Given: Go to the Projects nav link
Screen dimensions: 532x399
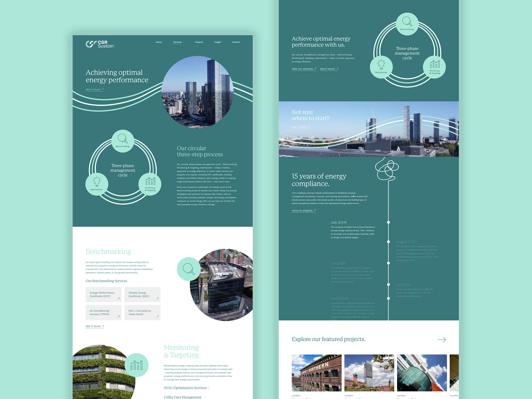Looking at the screenshot, I should pyautogui.click(x=199, y=42).
